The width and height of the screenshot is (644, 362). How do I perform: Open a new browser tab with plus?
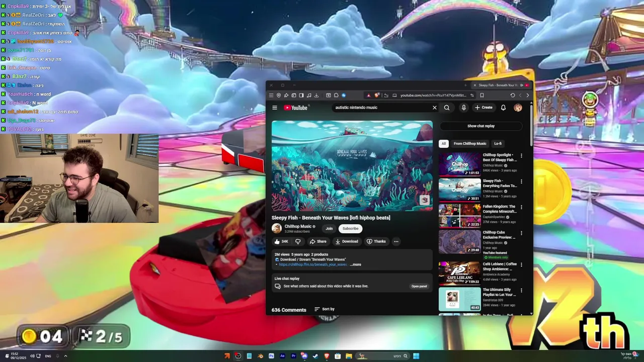(x=465, y=85)
